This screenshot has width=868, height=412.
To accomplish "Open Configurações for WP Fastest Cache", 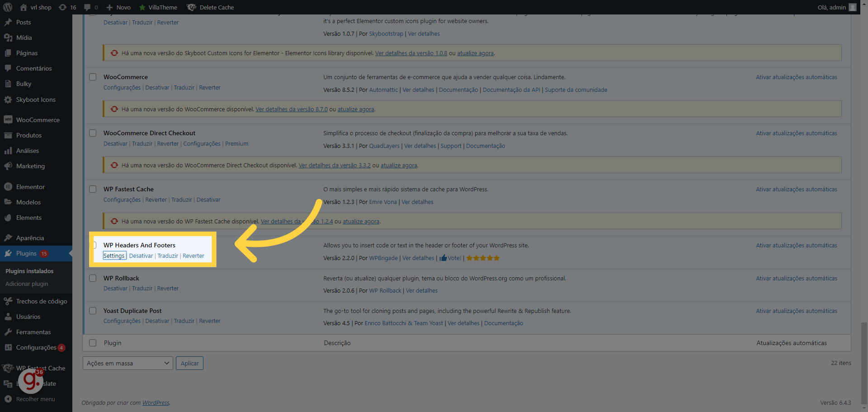I will (x=122, y=199).
